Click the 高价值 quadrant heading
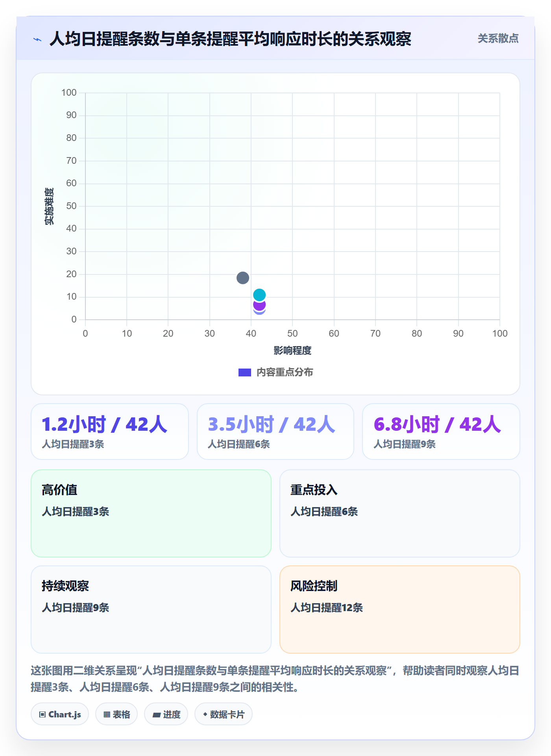Screen dimensions: 551x756 pos(59,490)
